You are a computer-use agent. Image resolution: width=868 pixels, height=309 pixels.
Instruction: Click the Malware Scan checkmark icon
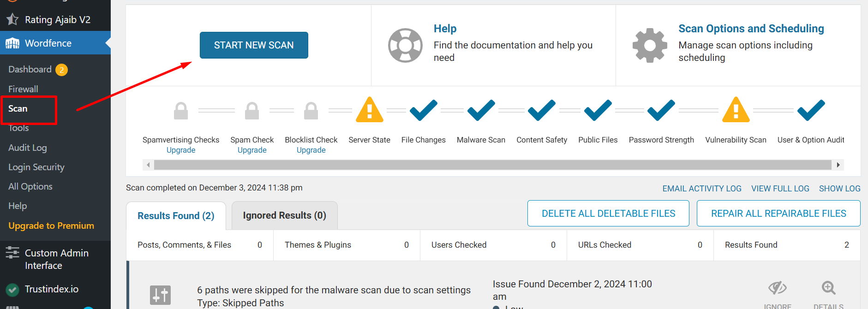481,110
